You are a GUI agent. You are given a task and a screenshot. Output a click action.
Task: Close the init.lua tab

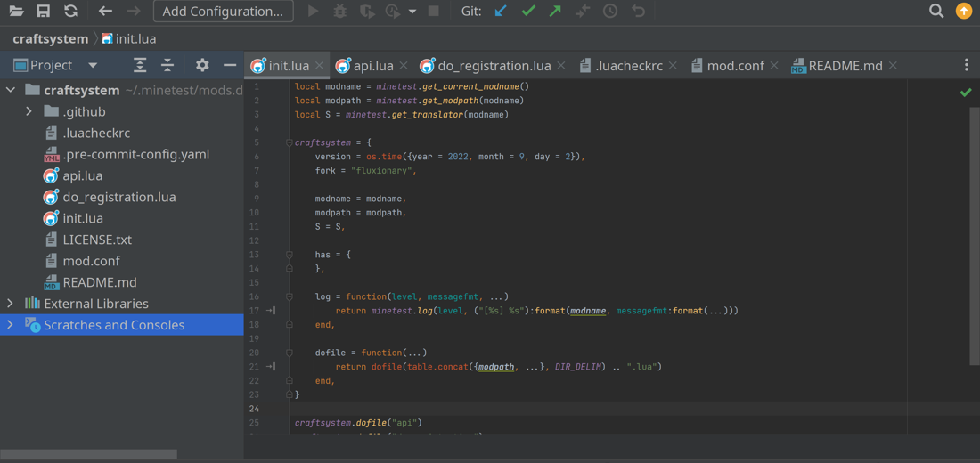[319, 66]
